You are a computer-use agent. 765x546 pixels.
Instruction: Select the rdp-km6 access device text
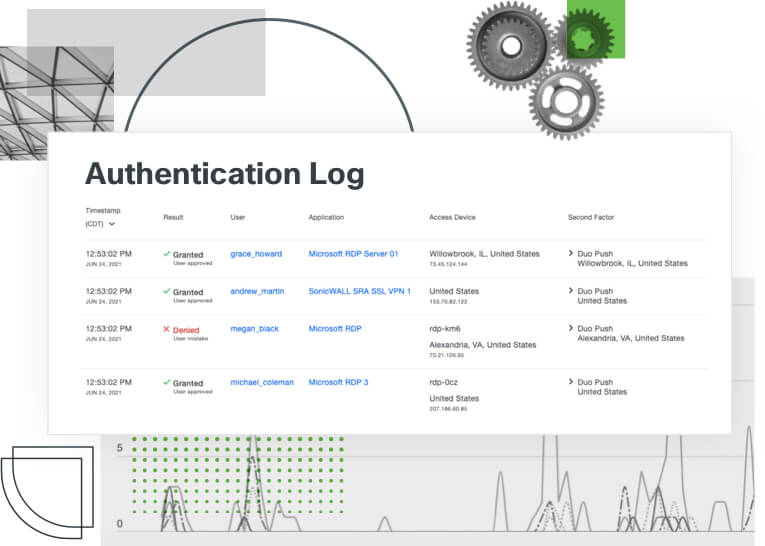[x=445, y=329]
